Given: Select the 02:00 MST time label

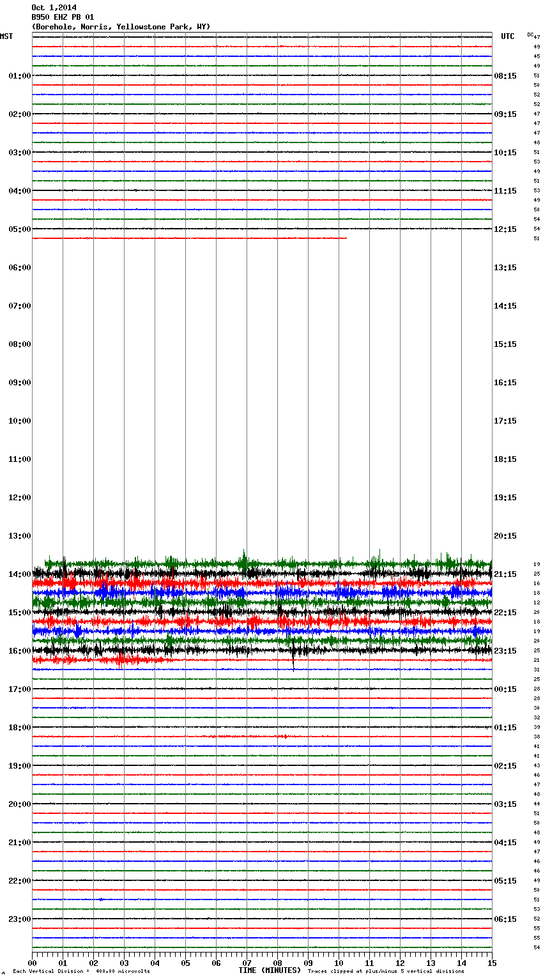Looking at the screenshot, I should 20,114.
